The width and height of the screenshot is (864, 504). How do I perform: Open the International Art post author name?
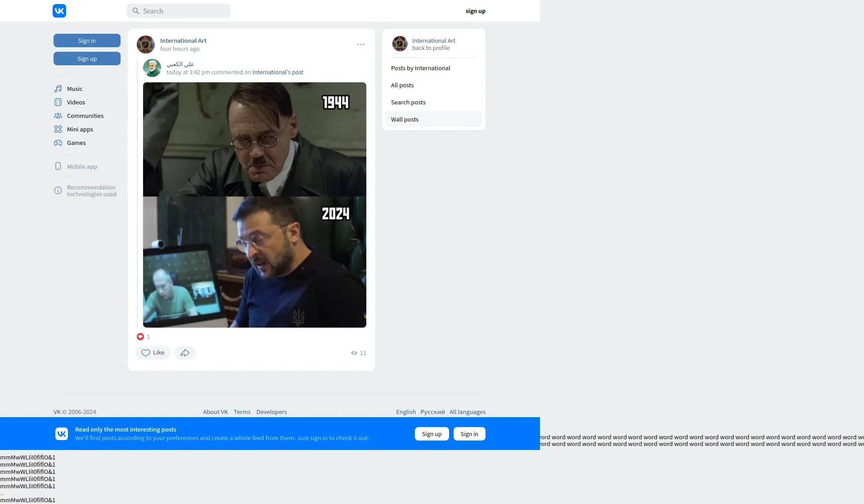tap(183, 40)
